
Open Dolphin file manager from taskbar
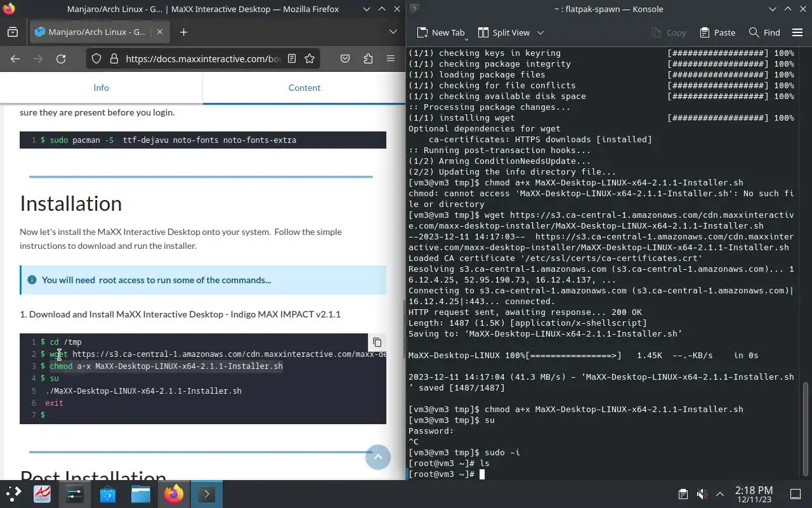[141, 493]
